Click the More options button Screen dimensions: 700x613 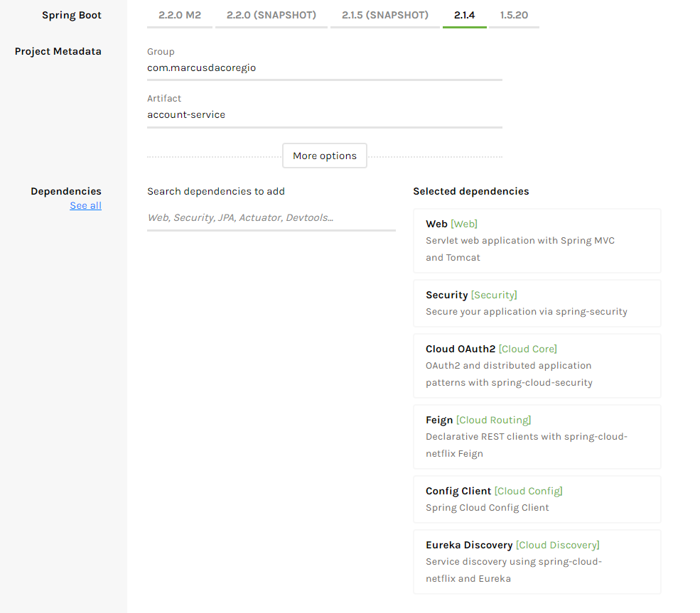tap(324, 155)
